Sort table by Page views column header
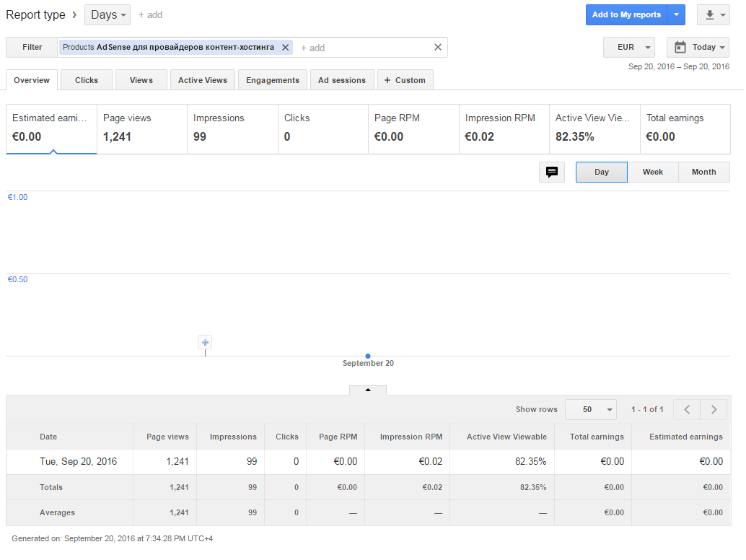The width and height of the screenshot is (746, 560). coord(167,437)
